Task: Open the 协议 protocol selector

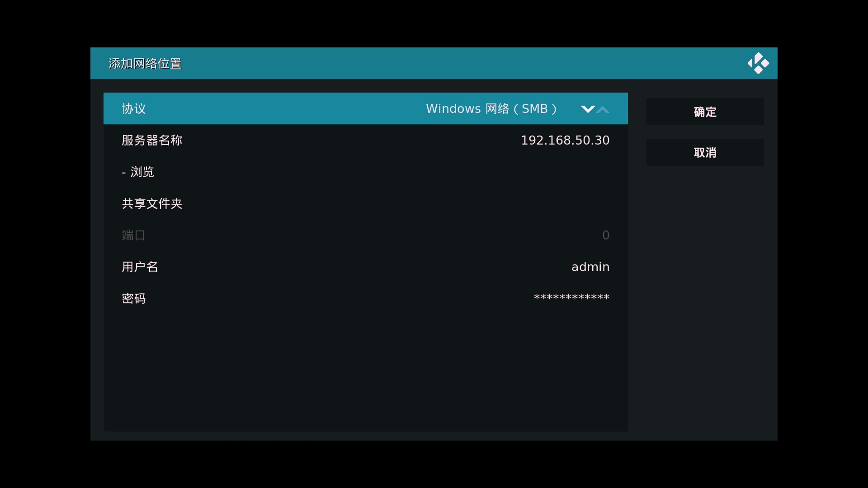Action: (x=316, y=108)
